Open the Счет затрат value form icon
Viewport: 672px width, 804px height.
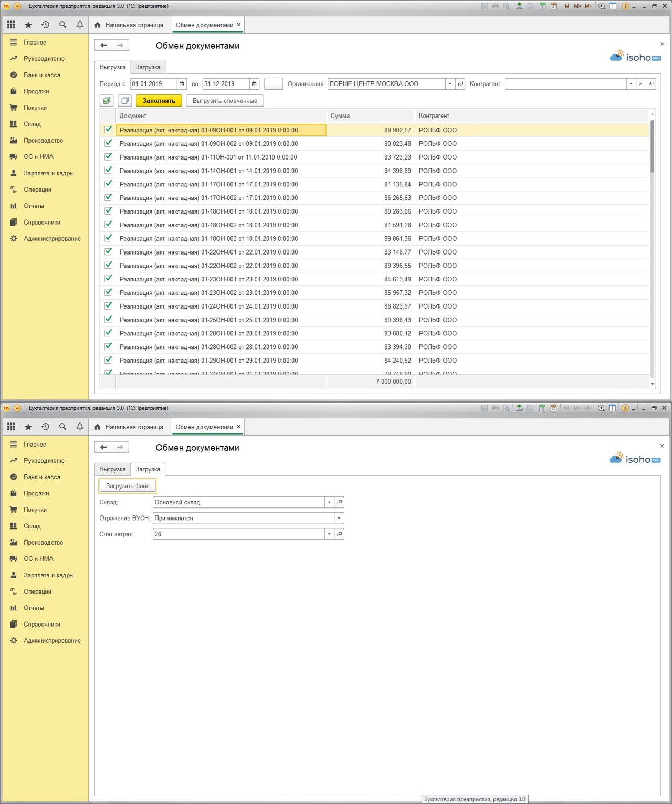point(339,534)
